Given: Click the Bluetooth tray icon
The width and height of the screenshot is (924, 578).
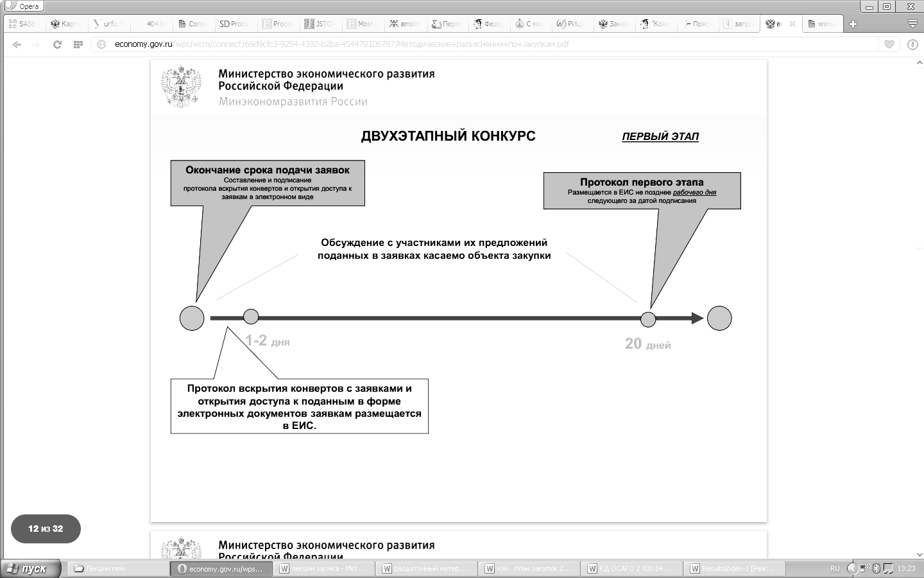Looking at the screenshot, I should click(x=876, y=568).
